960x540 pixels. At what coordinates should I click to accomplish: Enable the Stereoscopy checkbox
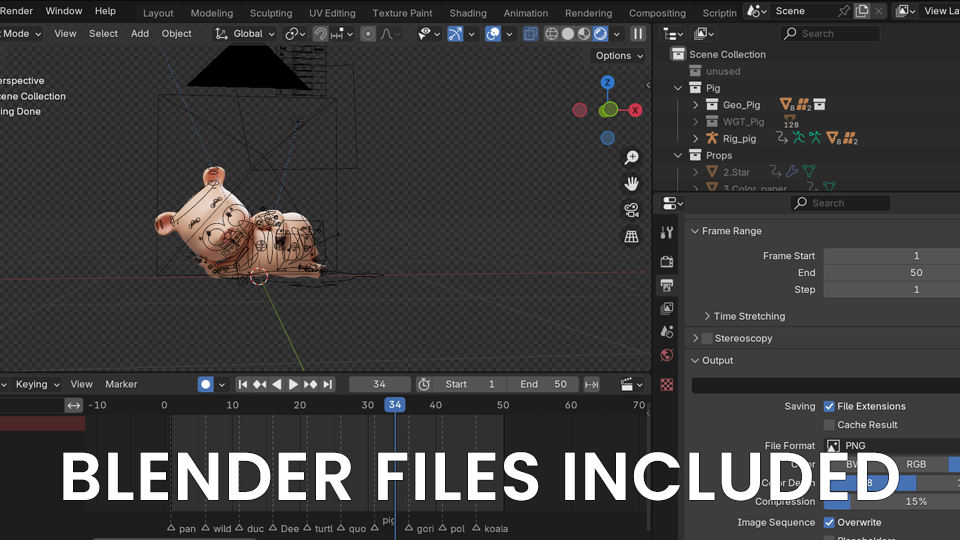(708, 338)
